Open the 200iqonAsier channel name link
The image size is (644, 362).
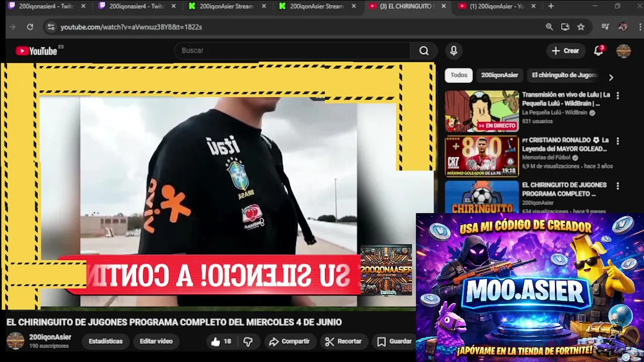coord(50,337)
